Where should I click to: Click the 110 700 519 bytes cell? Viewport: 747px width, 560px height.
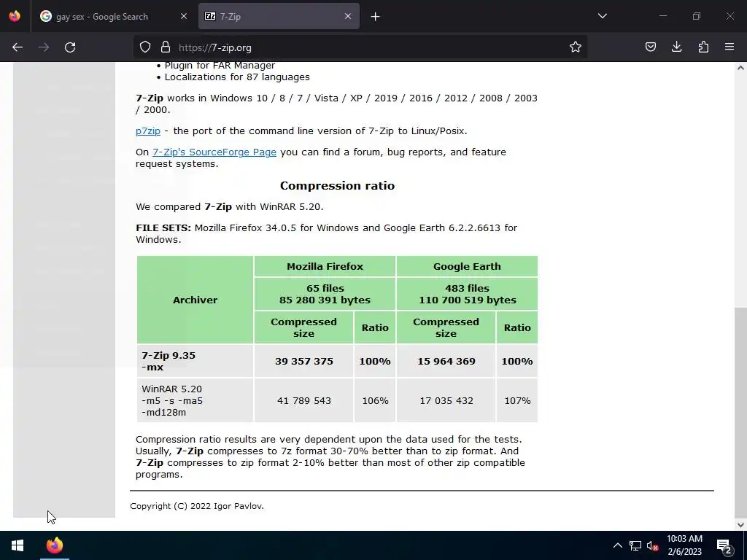point(467,294)
